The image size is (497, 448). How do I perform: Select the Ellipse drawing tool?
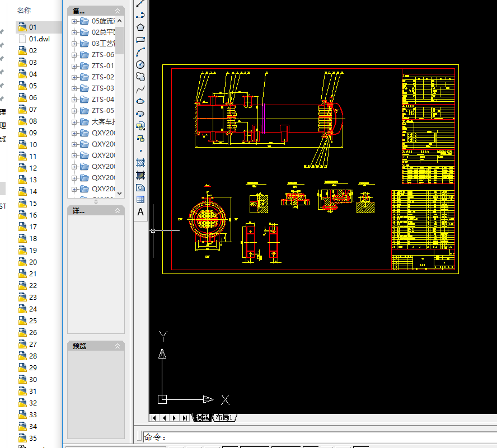[140, 101]
